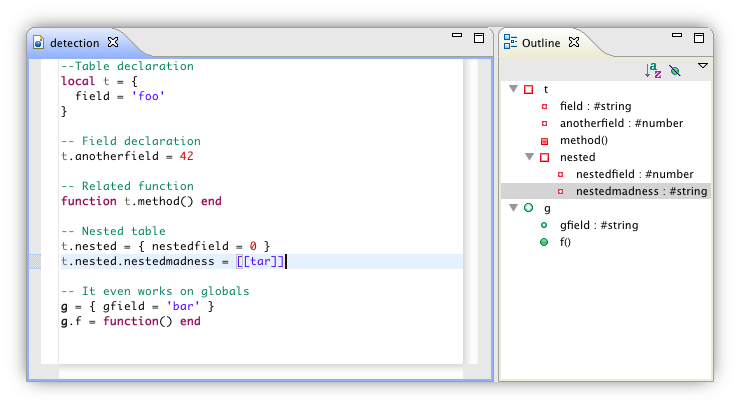Screen dimensions: 739x407
Task: Click the green circle icon beside g
Action: coord(528,208)
